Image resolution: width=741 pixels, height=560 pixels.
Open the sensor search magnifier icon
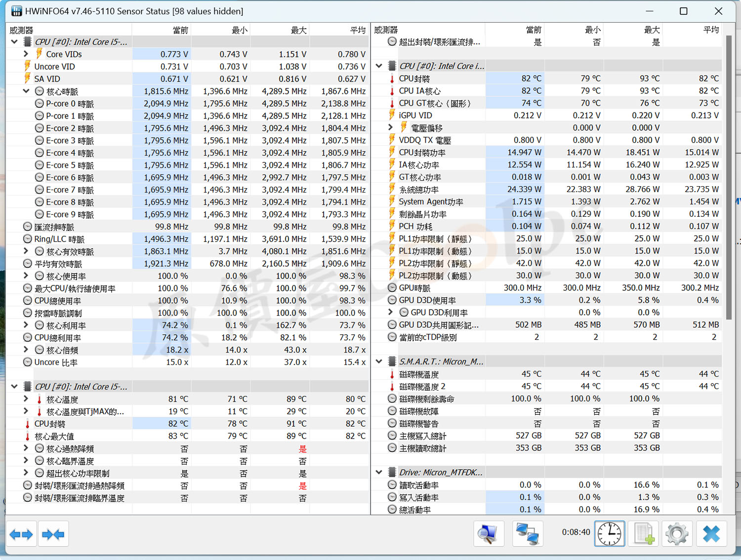(489, 534)
